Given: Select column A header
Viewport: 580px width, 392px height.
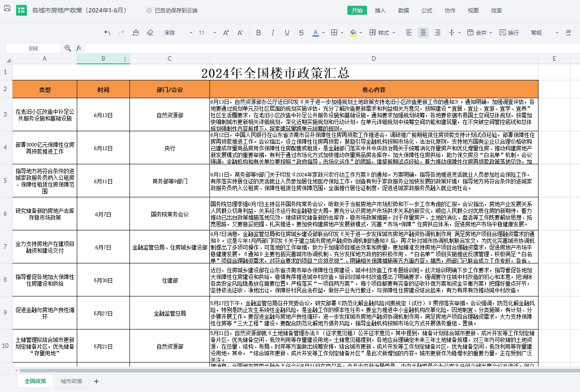Looking at the screenshot, I should pos(44,59).
